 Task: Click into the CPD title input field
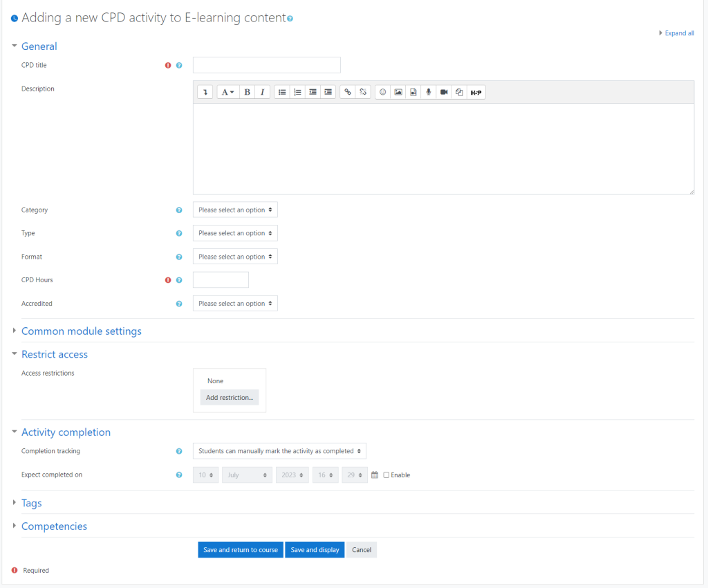[x=267, y=65]
